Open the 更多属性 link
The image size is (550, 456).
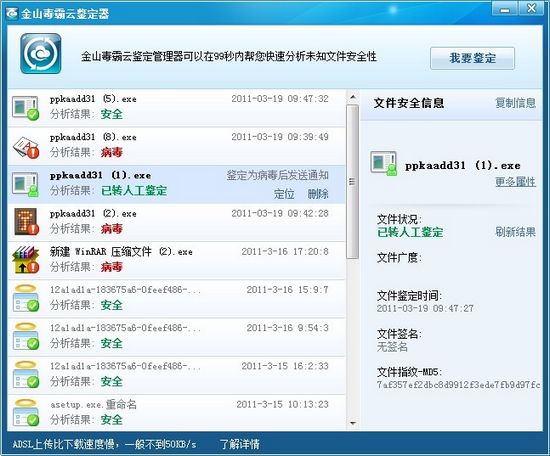pyautogui.click(x=515, y=182)
